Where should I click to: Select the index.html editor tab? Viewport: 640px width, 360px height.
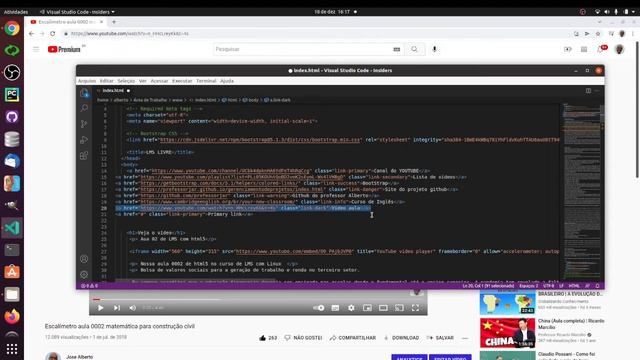point(113,91)
